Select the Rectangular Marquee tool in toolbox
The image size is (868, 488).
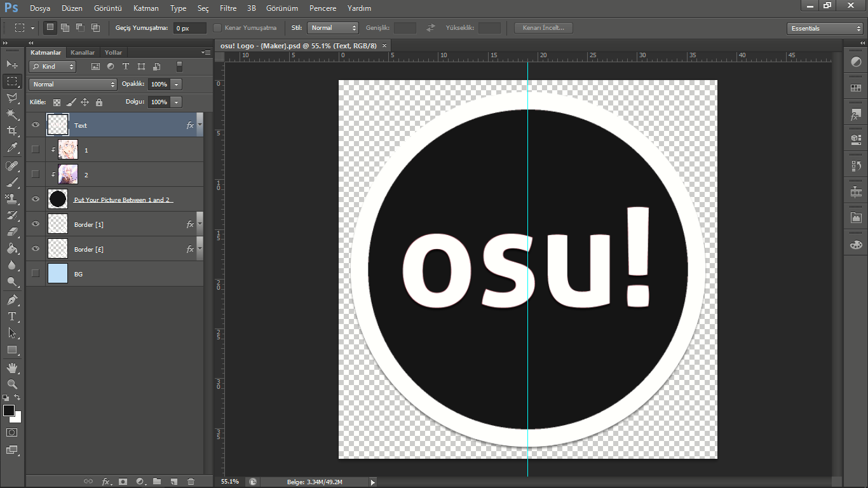coord(12,81)
